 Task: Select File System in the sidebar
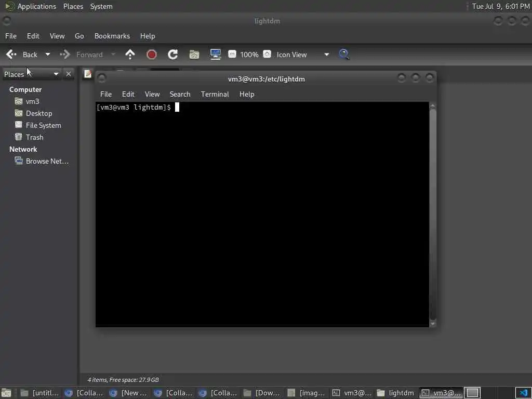click(x=44, y=125)
